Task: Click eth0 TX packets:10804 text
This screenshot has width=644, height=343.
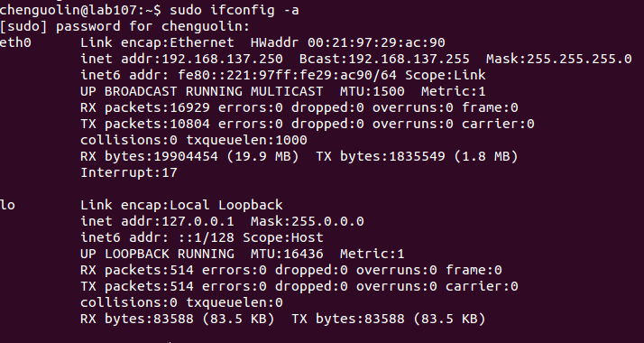Action: click(145, 124)
